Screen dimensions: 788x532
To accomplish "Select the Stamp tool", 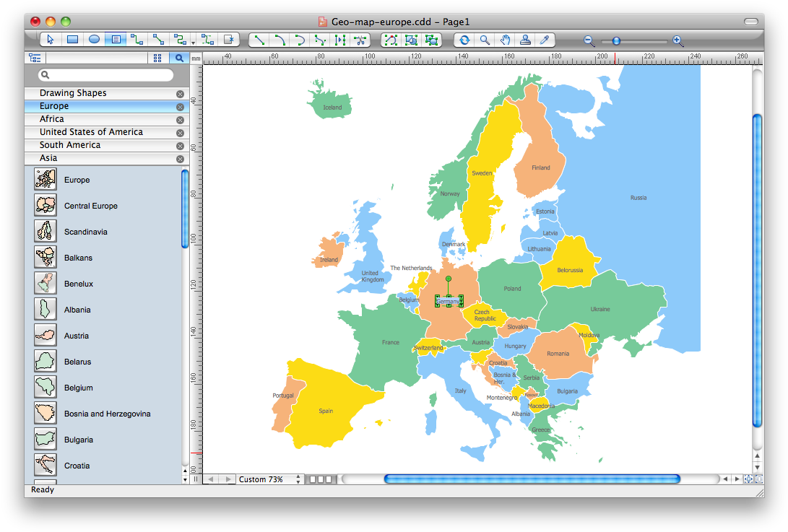I will pyautogui.click(x=526, y=40).
